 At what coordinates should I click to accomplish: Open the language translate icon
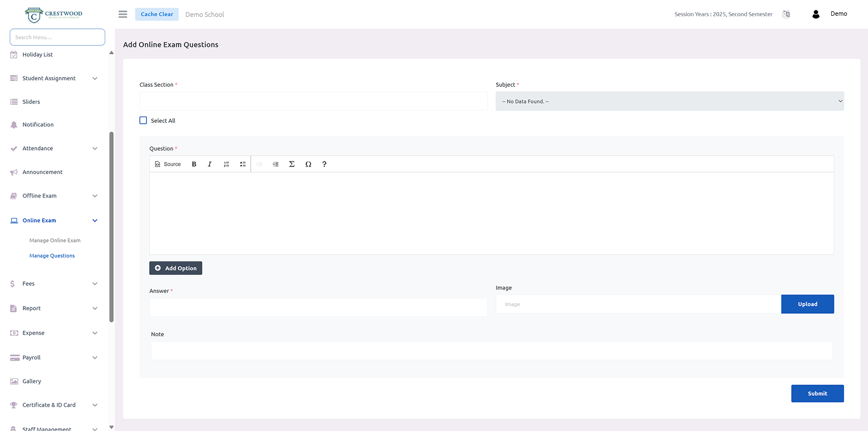coord(786,14)
